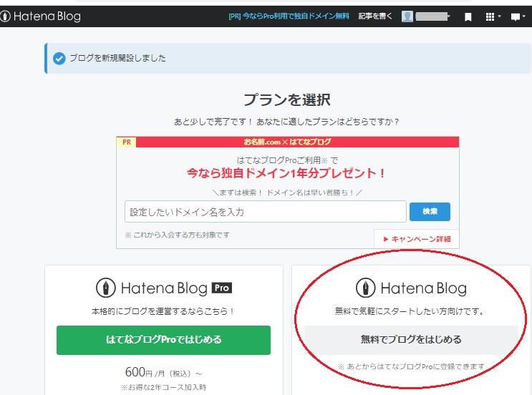
Task: Open キャンペーン詳細 link
Action: [417, 239]
